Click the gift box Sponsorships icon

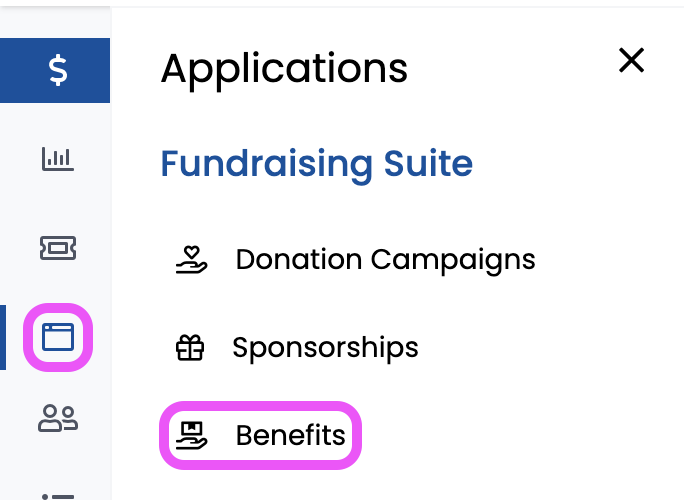[190, 348]
